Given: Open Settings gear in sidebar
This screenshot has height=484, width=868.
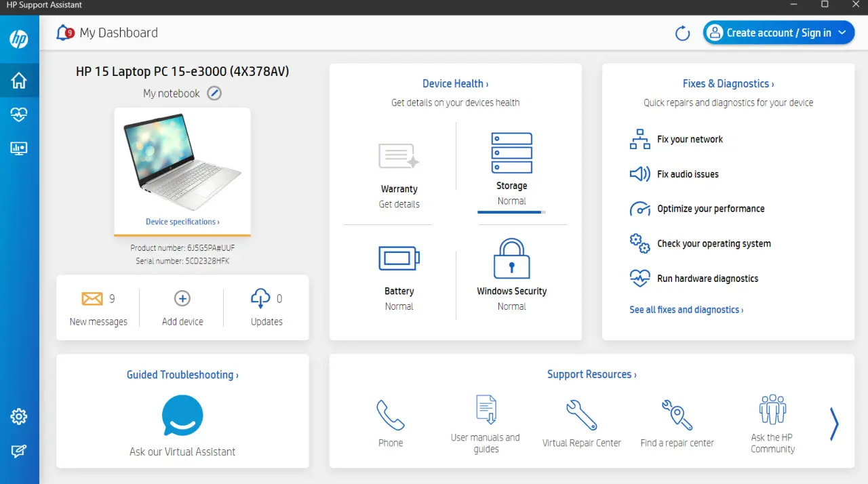Looking at the screenshot, I should click(19, 416).
